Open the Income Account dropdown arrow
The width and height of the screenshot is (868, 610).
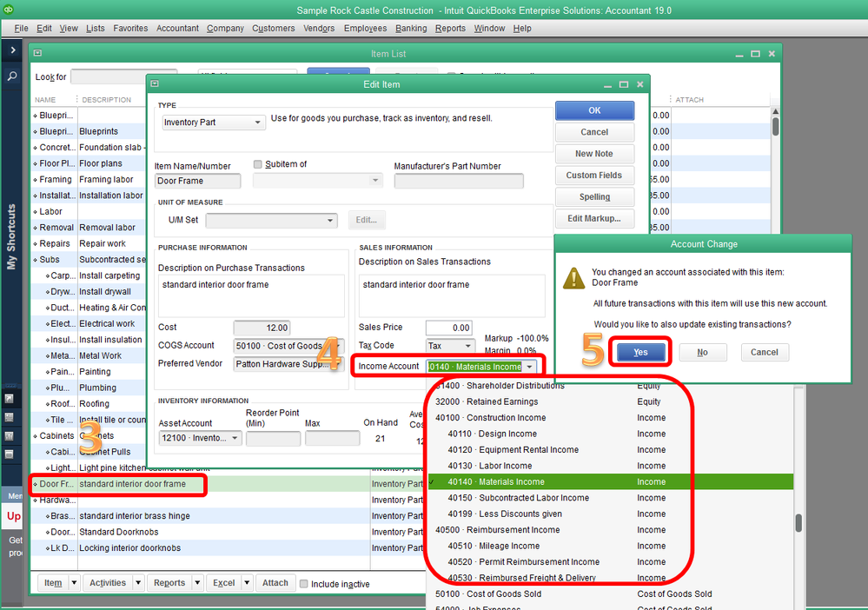[x=530, y=367]
